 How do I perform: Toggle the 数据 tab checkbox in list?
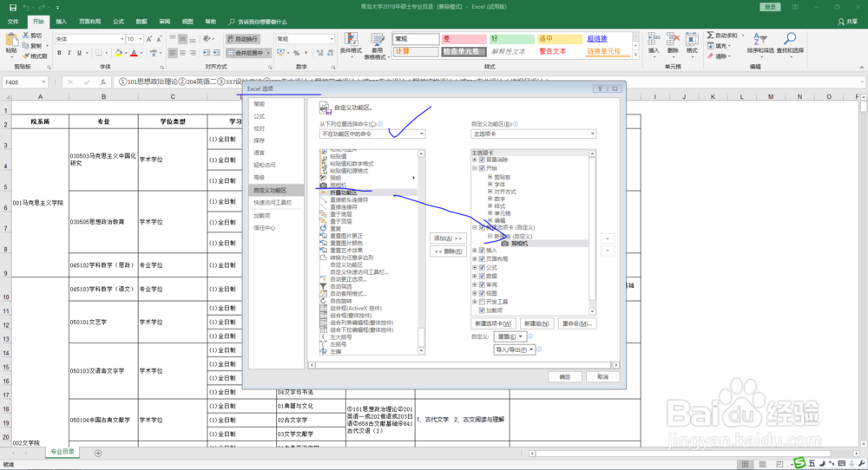[482, 276]
